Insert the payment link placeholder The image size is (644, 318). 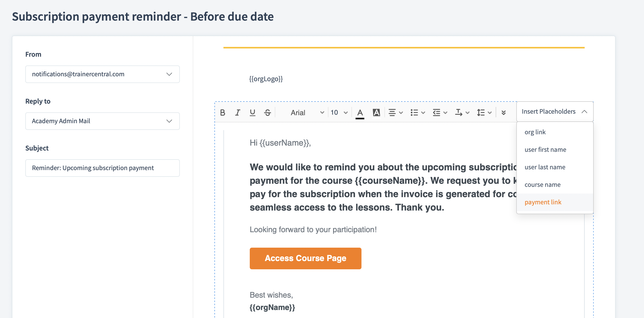(543, 202)
